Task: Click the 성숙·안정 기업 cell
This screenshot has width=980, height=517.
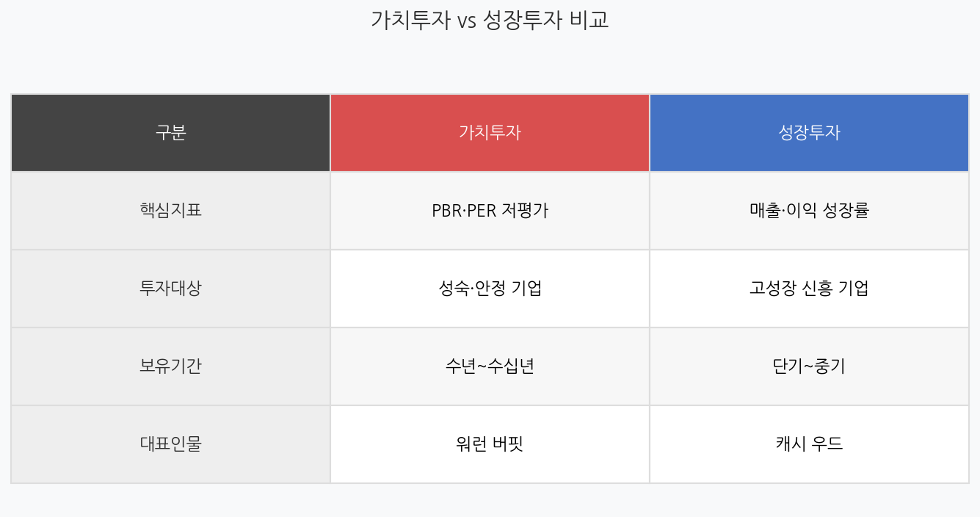Action: point(490,289)
